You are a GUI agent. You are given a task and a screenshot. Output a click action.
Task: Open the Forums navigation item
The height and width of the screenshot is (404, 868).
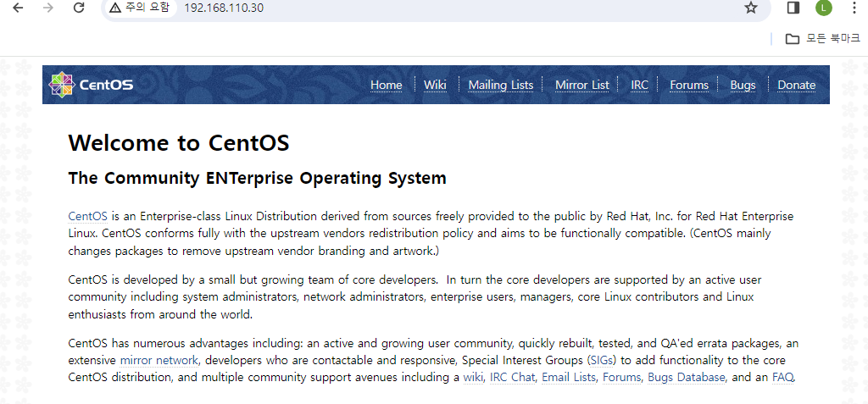[x=689, y=86]
